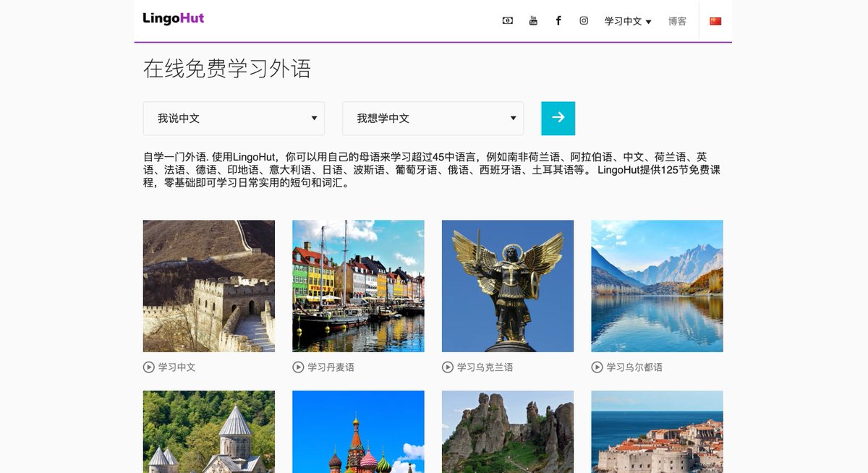Open the rock formation thumbnail image

coord(508,432)
